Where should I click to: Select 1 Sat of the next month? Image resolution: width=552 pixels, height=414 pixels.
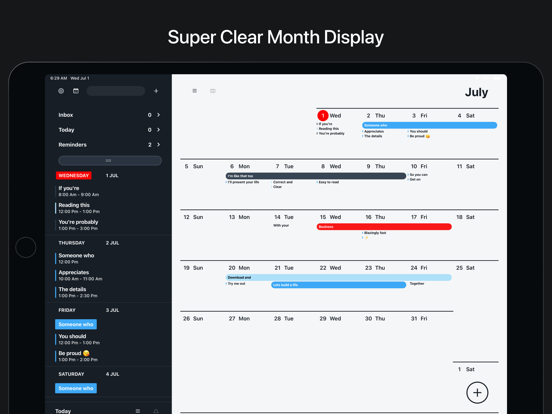pyautogui.click(x=466, y=369)
